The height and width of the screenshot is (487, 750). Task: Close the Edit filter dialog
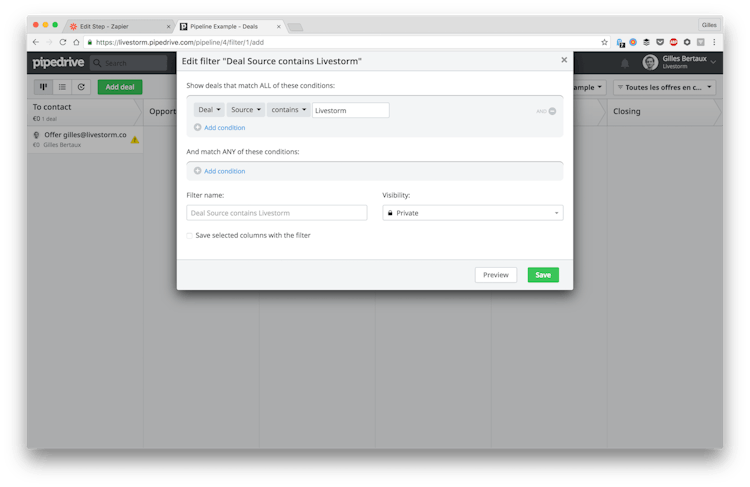(x=564, y=60)
